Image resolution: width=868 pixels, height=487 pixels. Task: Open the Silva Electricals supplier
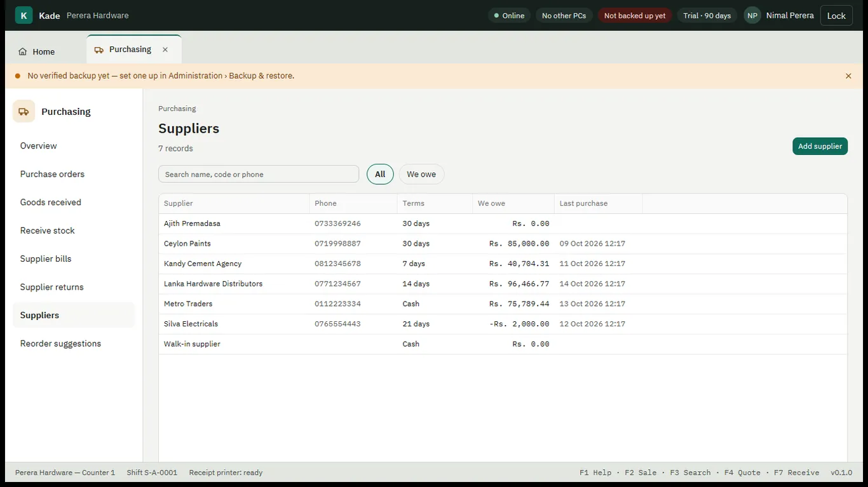click(503, 324)
